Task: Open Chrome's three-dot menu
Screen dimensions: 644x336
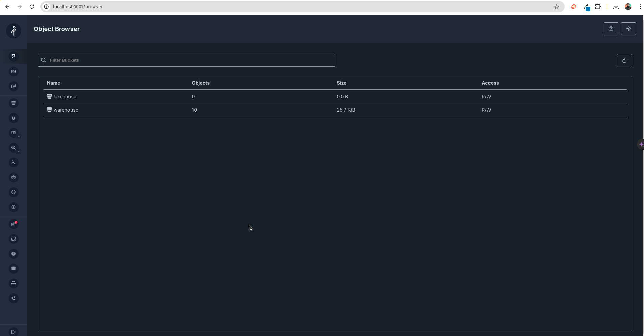Action: [x=640, y=7]
